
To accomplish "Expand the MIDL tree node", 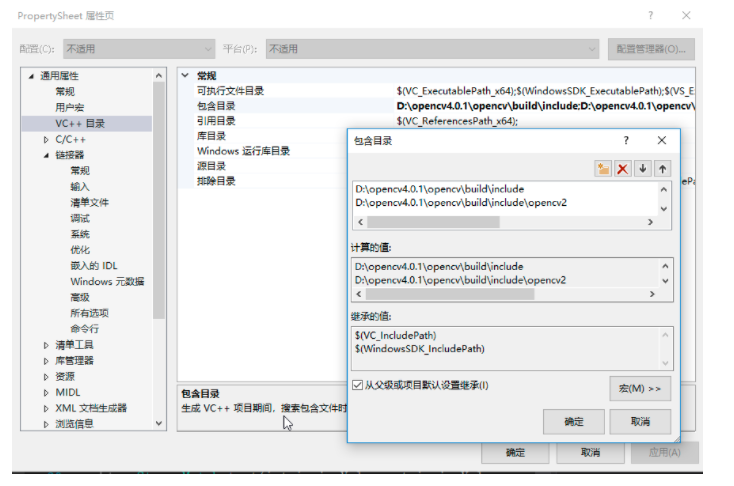I will click(46, 392).
